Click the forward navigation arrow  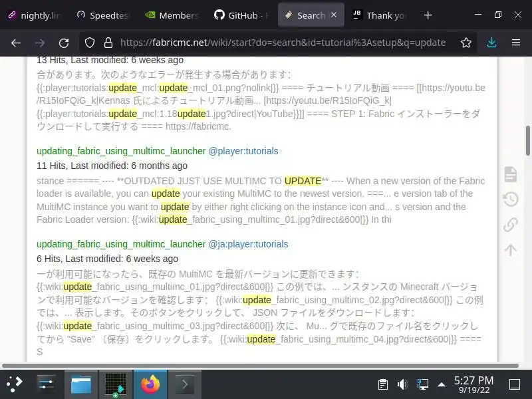point(40,43)
